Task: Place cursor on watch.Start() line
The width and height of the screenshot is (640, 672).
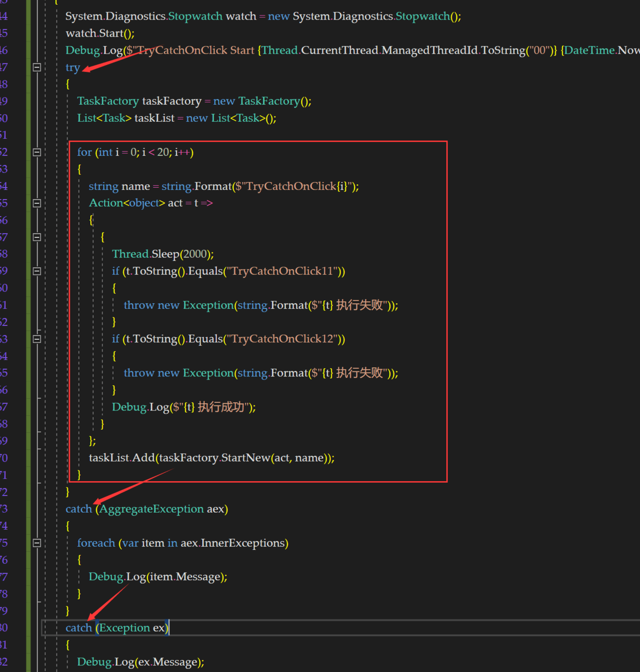Action: 100,34
